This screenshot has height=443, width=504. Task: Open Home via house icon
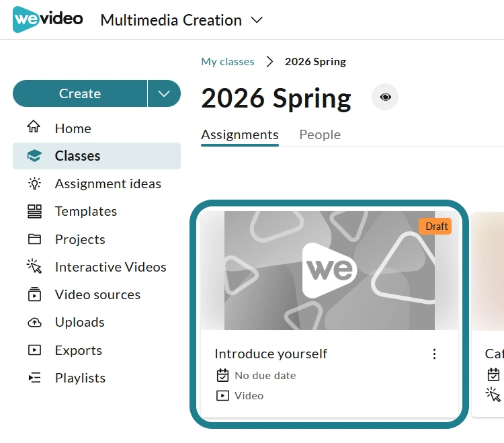click(x=34, y=126)
